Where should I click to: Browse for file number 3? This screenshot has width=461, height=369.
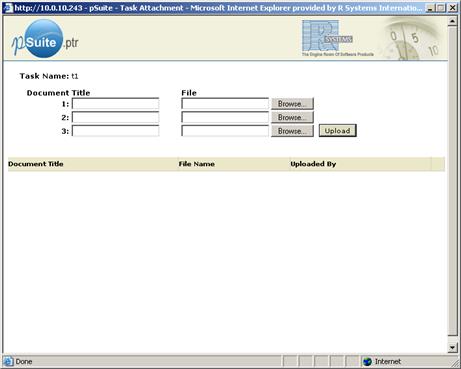pos(292,131)
